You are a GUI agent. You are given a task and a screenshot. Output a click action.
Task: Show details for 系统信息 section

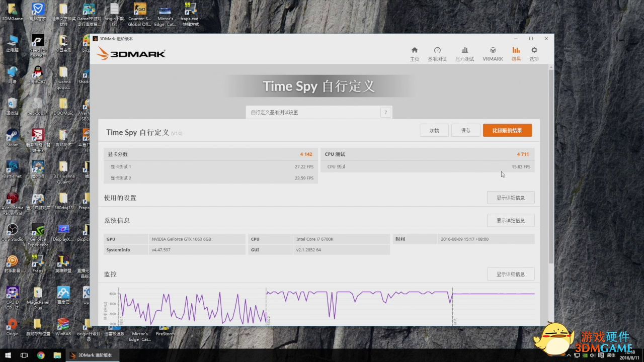511,220
